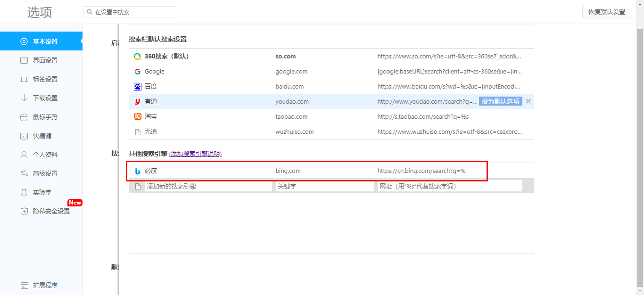The width and height of the screenshot is (644, 295).
Task: Click the http://www.youdao.com URL
Action: click(x=427, y=102)
